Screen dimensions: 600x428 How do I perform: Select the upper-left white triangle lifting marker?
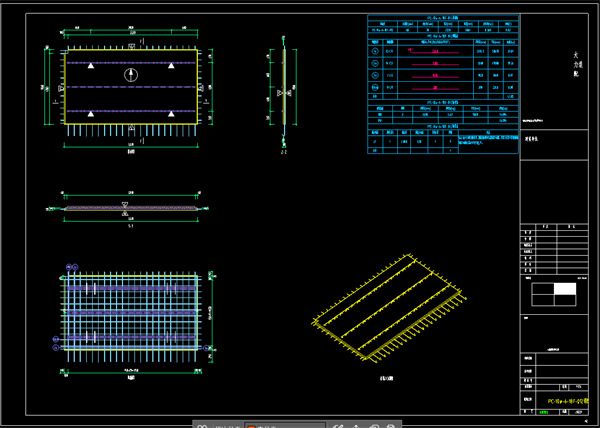pos(91,66)
